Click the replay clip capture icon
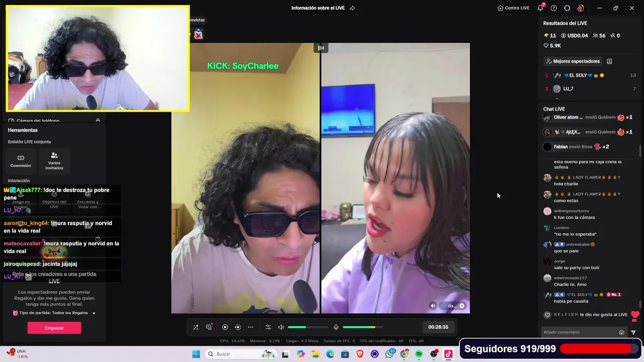Viewport: 644px width, 362px height. tap(238, 327)
